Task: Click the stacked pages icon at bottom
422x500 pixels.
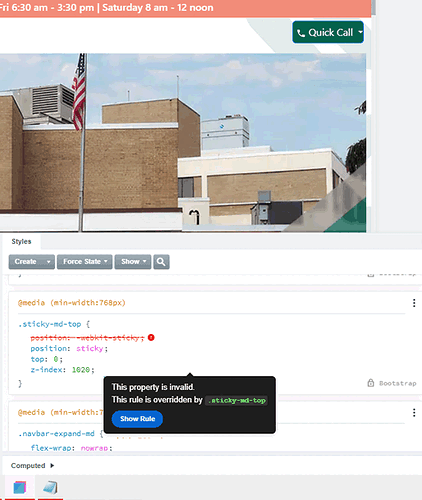Action: pyautogui.click(x=50, y=488)
